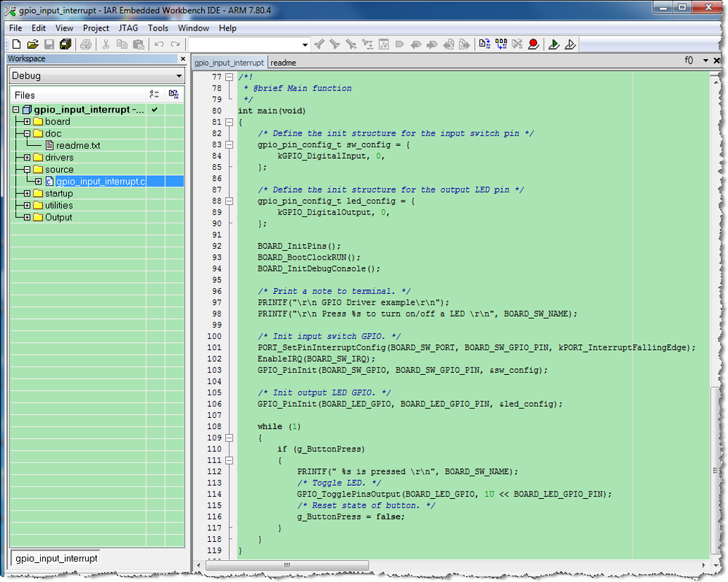The image size is (728, 582).
Task: Click the Compile toolbar icon
Action: tap(485, 44)
